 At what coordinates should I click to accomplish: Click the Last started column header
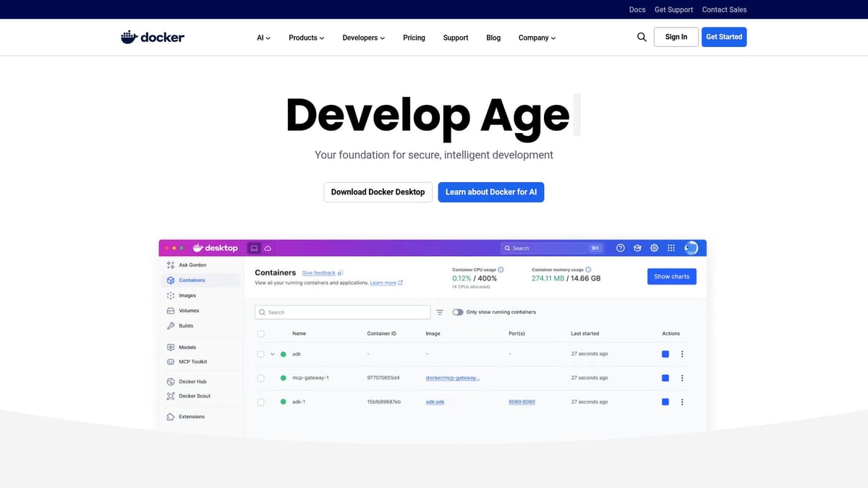[x=585, y=334]
